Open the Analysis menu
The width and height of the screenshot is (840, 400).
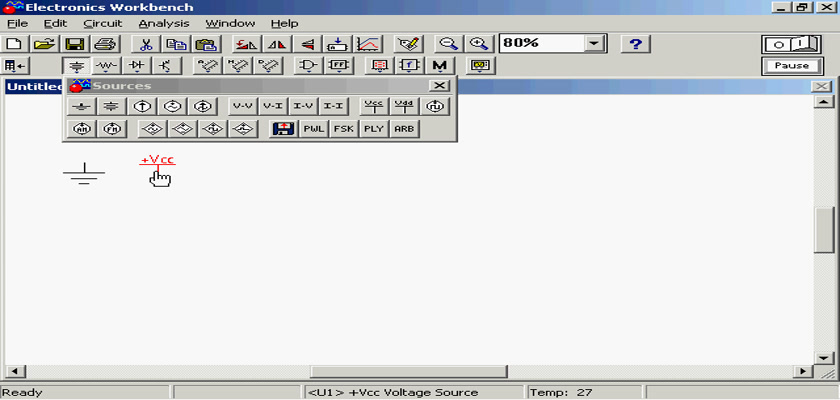(x=164, y=24)
